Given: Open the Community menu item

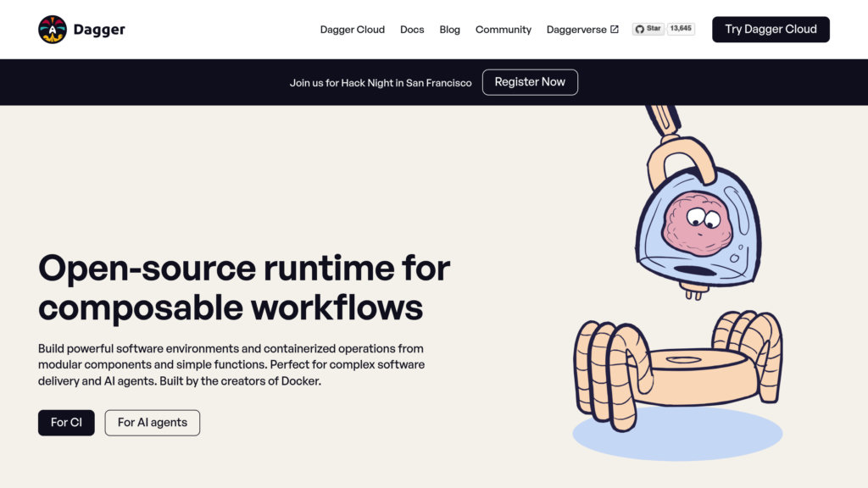Looking at the screenshot, I should tap(503, 30).
